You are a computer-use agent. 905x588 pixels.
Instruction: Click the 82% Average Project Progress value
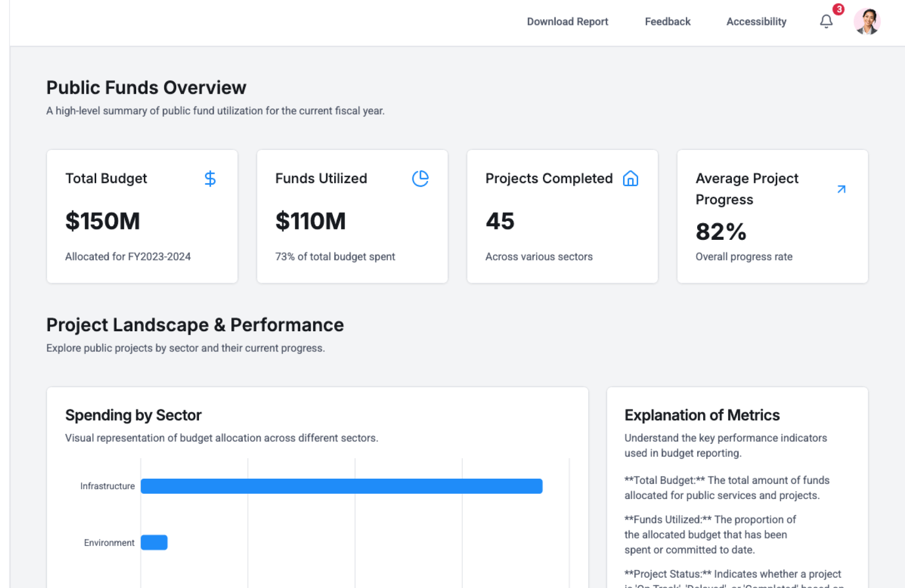(721, 232)
